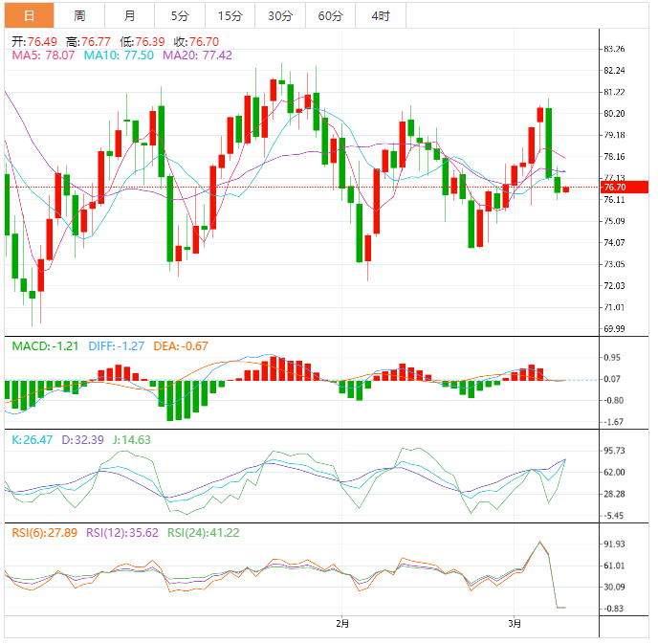Viewport: 658px width, 644px height.
Task: Open the 4时 four-hour tab
Action: 380,15
